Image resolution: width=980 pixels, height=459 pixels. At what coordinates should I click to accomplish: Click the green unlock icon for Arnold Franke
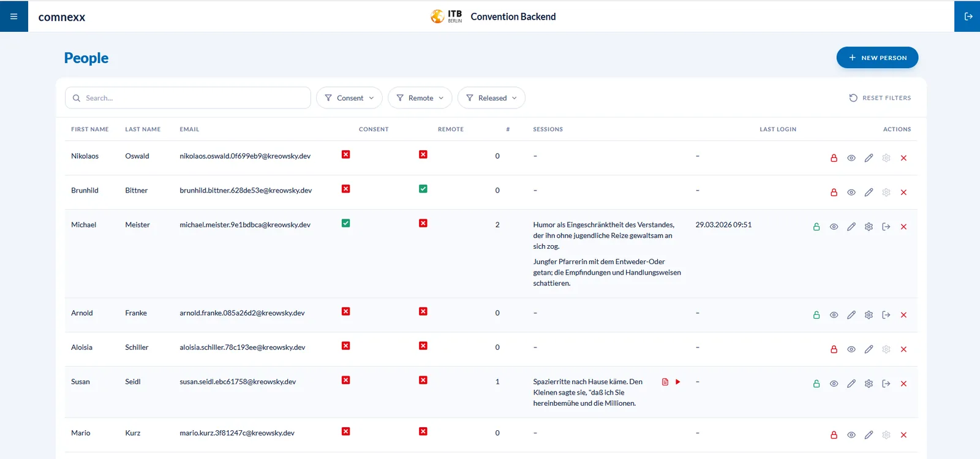[816, 315]
